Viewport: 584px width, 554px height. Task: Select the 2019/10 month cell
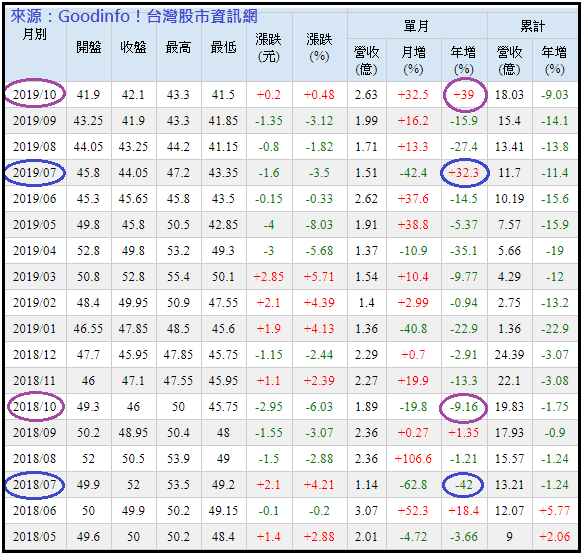coord(35,95)
